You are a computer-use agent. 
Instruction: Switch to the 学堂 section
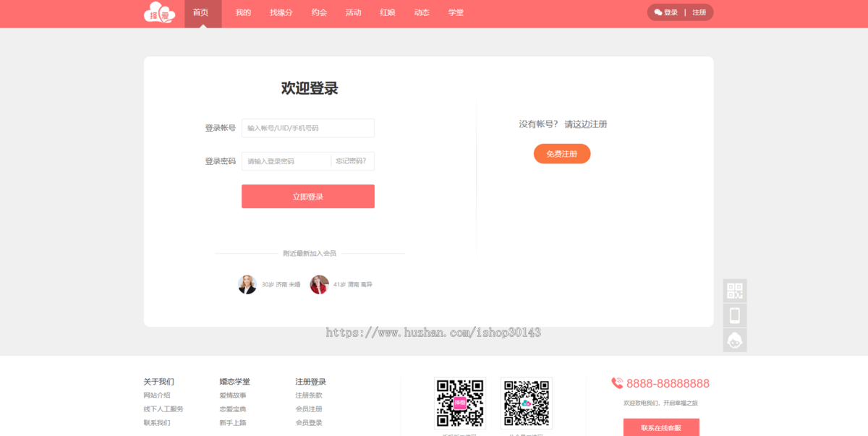pos(456,12)
